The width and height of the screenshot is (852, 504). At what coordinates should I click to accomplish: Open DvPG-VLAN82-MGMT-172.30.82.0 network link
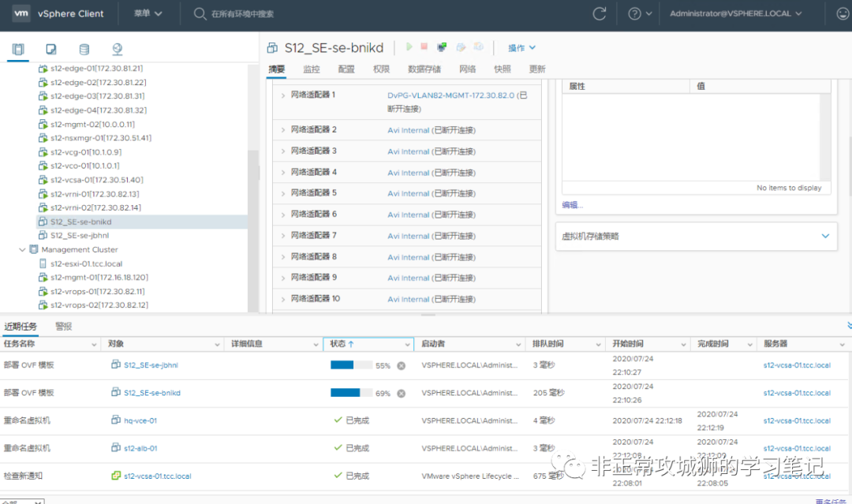pyautogui.click(x=450, y=95)
